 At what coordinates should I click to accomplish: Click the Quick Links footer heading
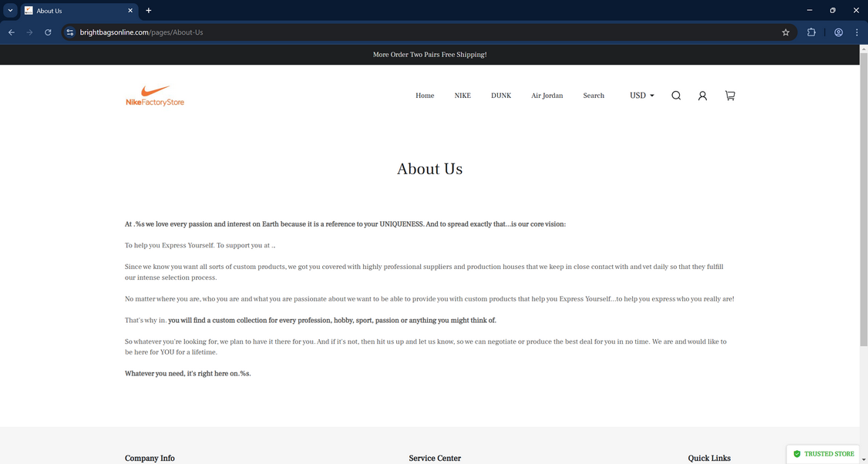709,459
